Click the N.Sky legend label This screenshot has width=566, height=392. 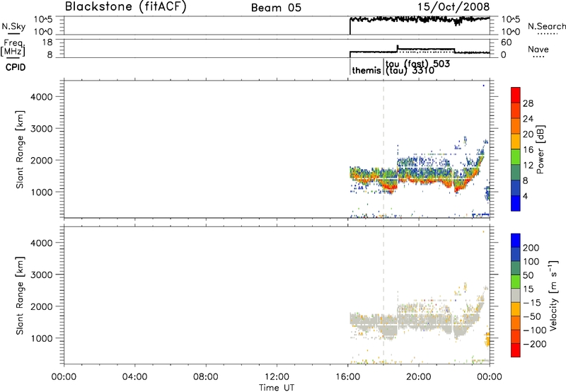click(13, 26)
